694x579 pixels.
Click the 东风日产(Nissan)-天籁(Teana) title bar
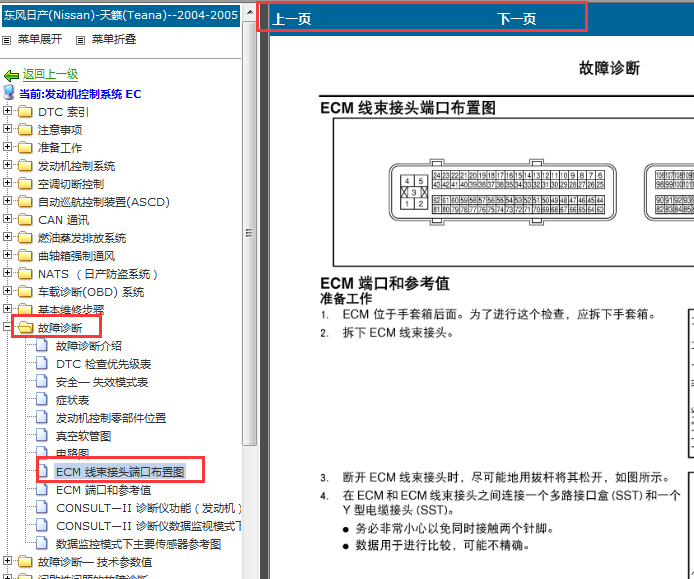pos(120,15)
